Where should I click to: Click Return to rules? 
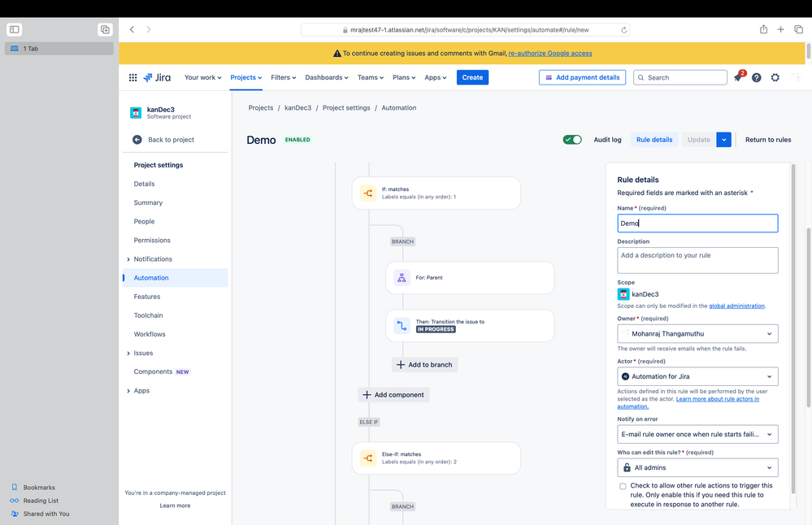pyautogui.click(x=768, y=140)
